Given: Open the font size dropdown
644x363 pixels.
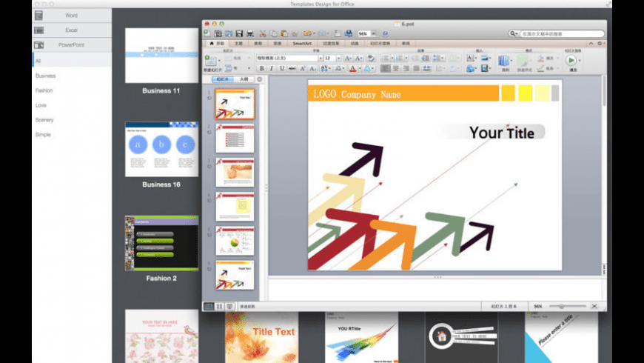Looking at the screenshot, I should pyautogui.click(x=338, y=59).
